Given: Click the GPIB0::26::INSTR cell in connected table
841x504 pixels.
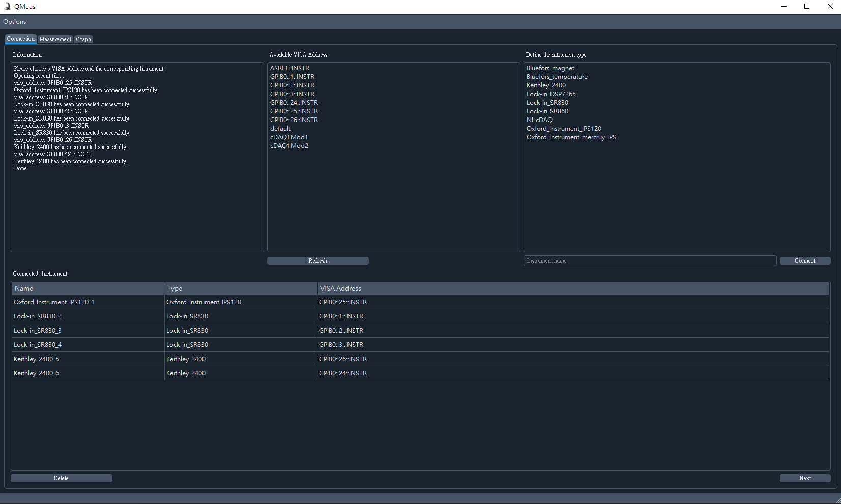Looking at the screenshot, I should click(573, 359).
